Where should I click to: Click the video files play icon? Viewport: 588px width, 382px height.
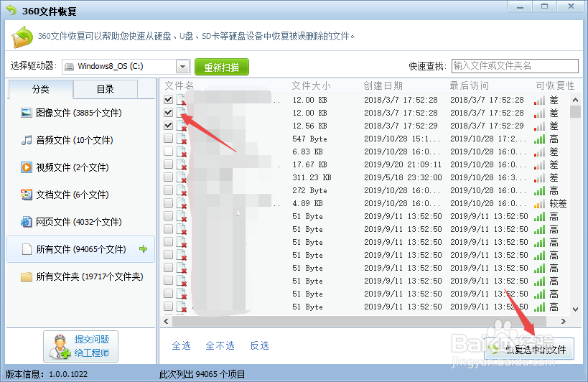pos(27,167)
